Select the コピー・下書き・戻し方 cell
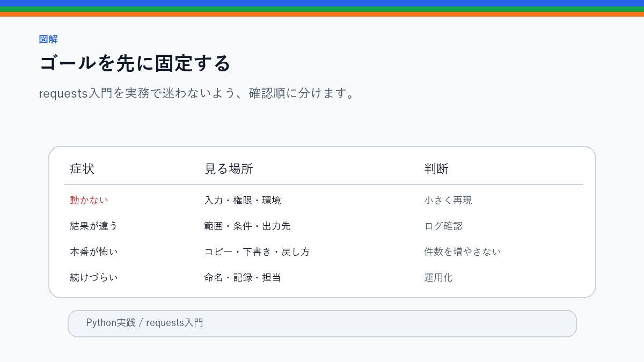This screenshot has height=362, width=644. 257,252
